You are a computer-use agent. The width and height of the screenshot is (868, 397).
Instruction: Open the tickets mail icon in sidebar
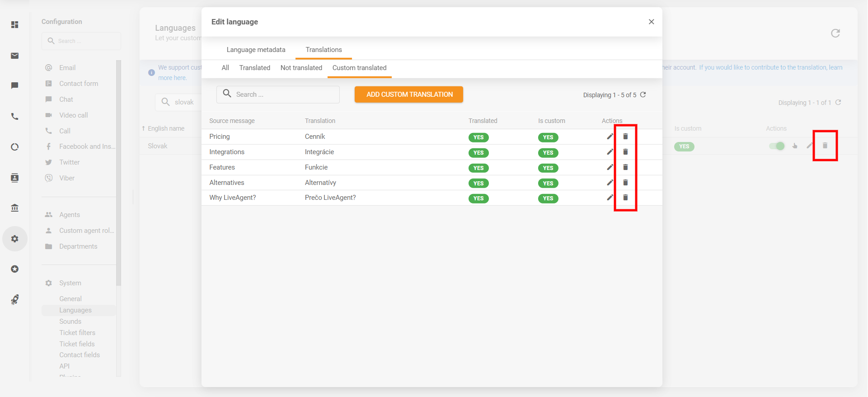[15, 56]
